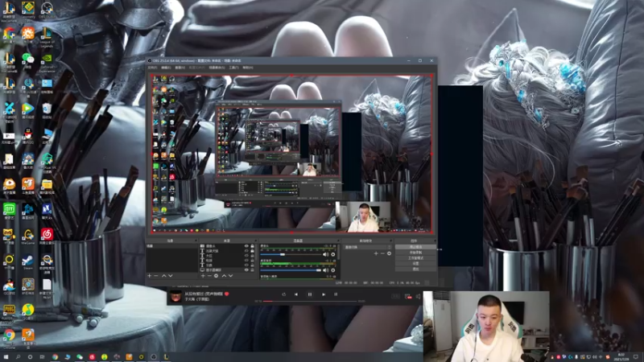Pause the song in music player
644x362 pixels.
point(310,294)
